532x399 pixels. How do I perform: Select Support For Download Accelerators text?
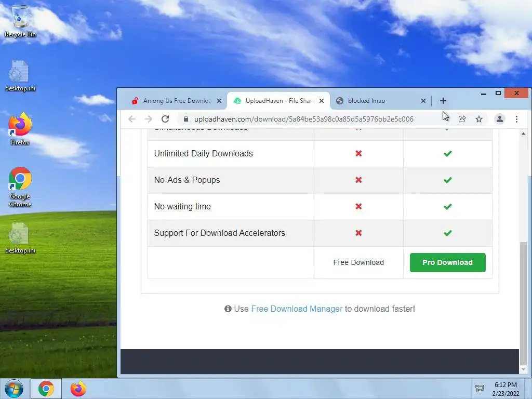click(x=220, y=233)
